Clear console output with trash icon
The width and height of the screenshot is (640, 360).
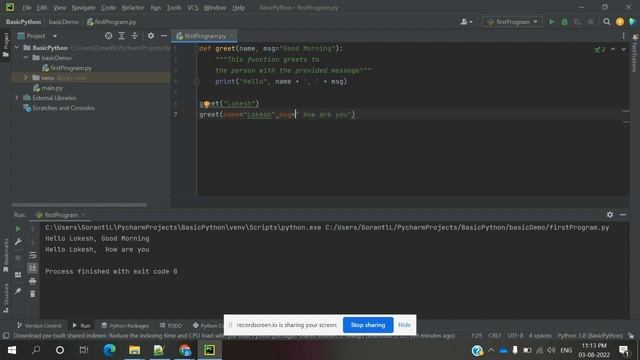33,294
